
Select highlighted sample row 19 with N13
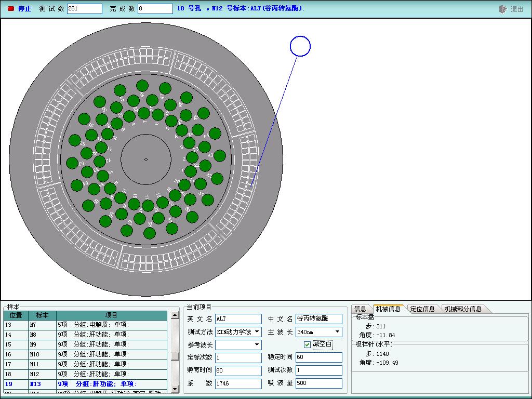(86, 384)
